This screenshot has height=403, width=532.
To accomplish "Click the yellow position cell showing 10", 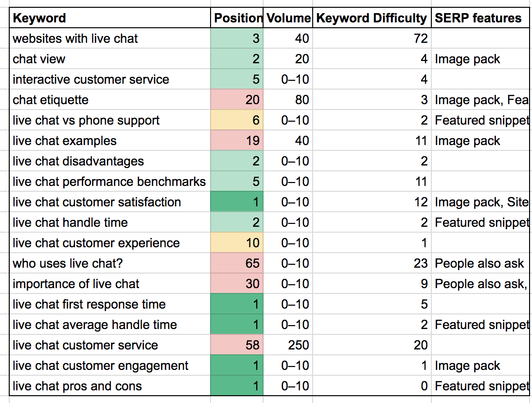I will click(x=237, y=243).
